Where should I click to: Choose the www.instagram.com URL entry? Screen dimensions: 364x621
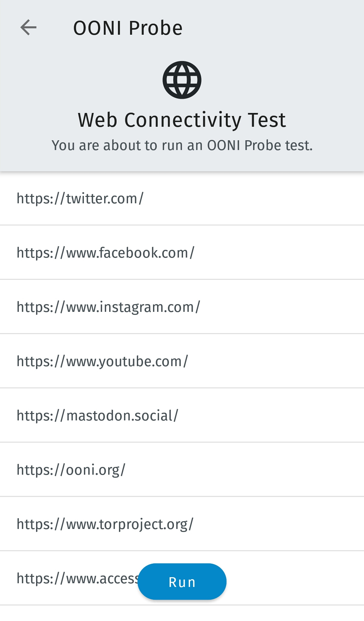108,307
